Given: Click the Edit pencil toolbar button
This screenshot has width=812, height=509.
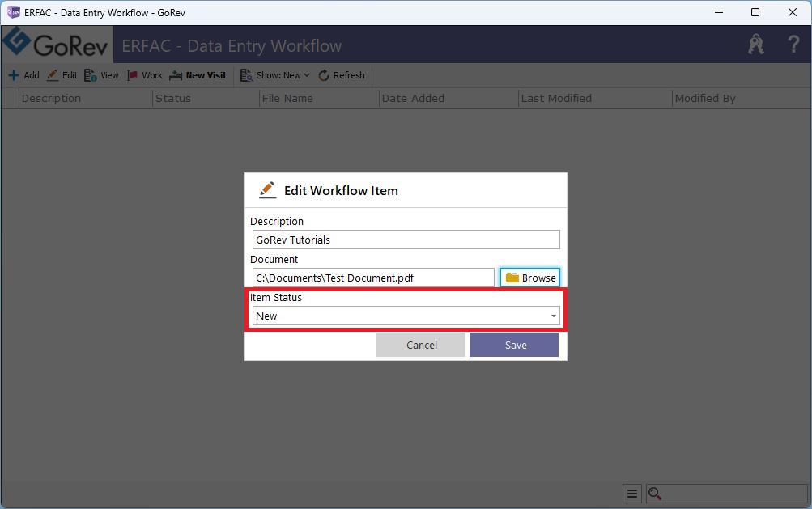Looking at the screenshot, I should 62,75.
